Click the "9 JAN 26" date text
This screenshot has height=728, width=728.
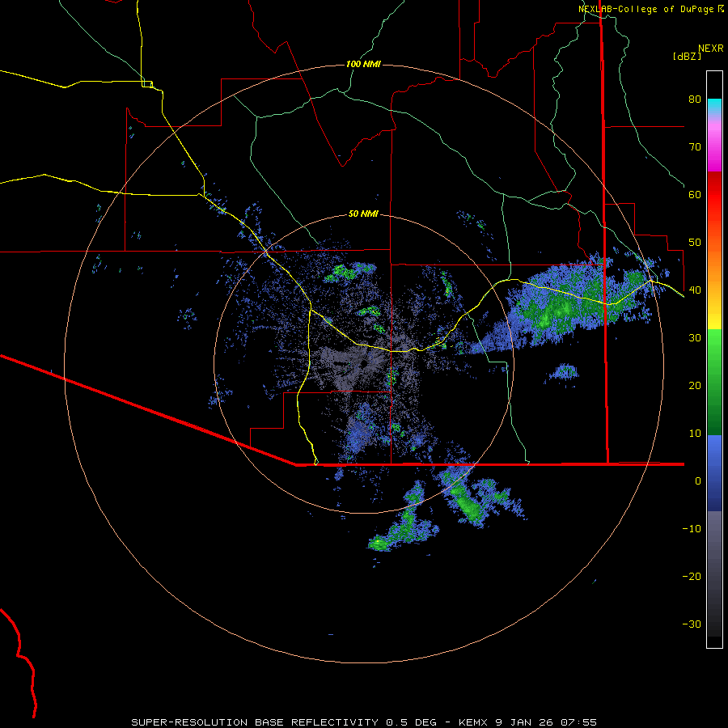pyautogui.click(x=525, y=722)
